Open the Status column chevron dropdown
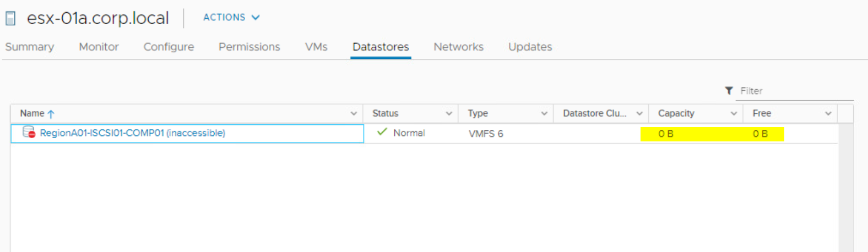Viewport: 868px width, 252px height. coord(449,114)
